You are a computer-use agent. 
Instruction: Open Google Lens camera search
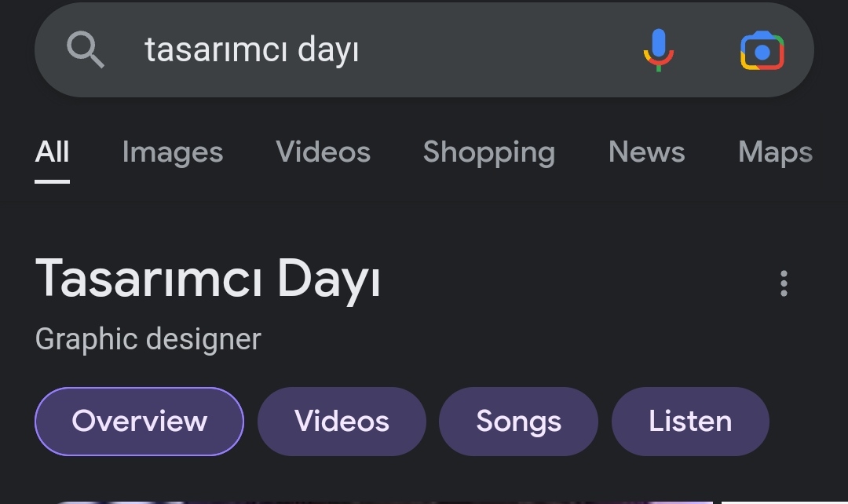click(x=762, y=51)
